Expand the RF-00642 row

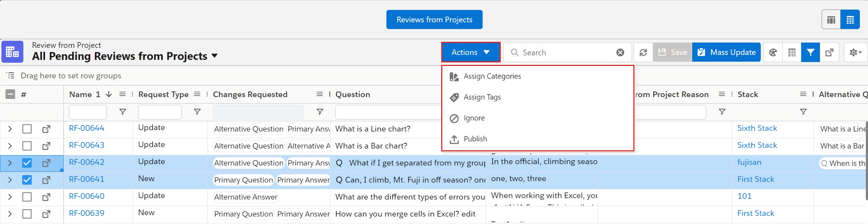point(10,163)
